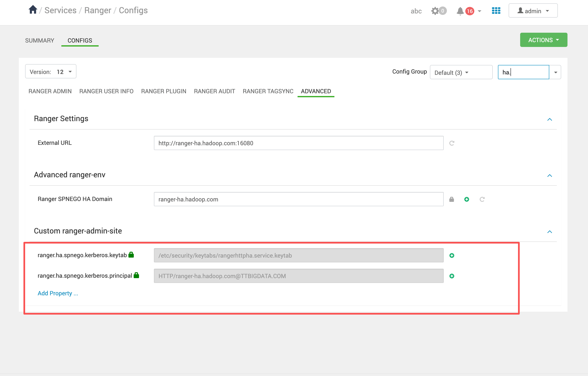
Task: Switch to the RANGER AUDIT tab
Action: click(x=214, y=91)
